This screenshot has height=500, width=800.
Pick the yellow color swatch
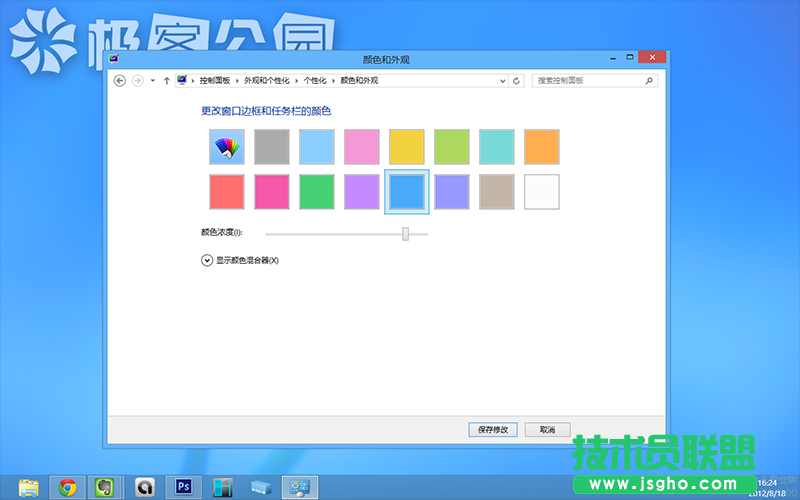coord(407,147)
